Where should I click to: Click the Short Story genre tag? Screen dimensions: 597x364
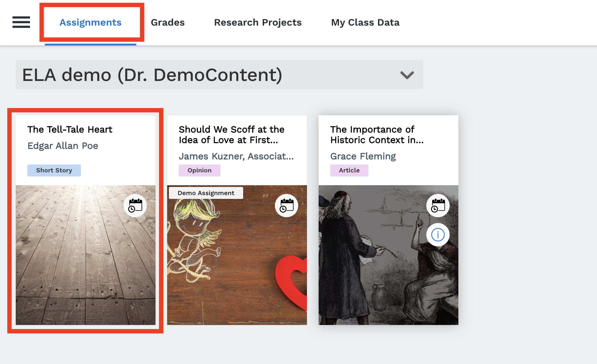[x=54, y=170]
